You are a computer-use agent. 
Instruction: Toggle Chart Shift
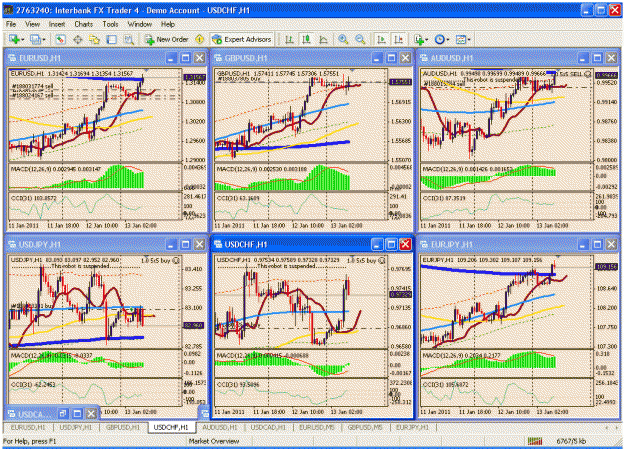pos(398,39)
